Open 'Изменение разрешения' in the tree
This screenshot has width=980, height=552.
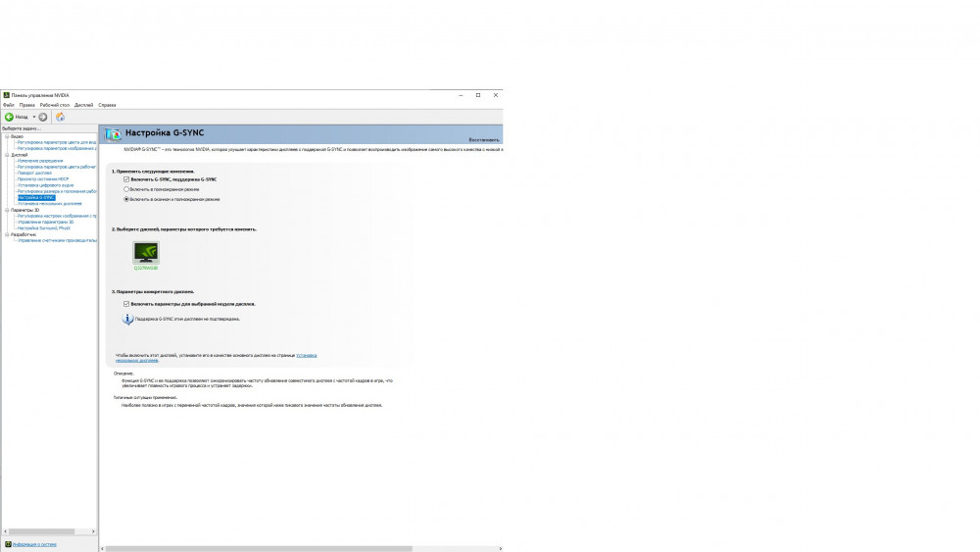coord(40,161)
